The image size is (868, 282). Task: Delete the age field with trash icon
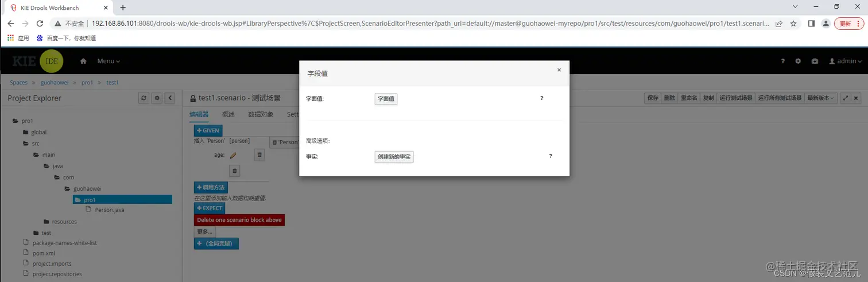point(259,154)
